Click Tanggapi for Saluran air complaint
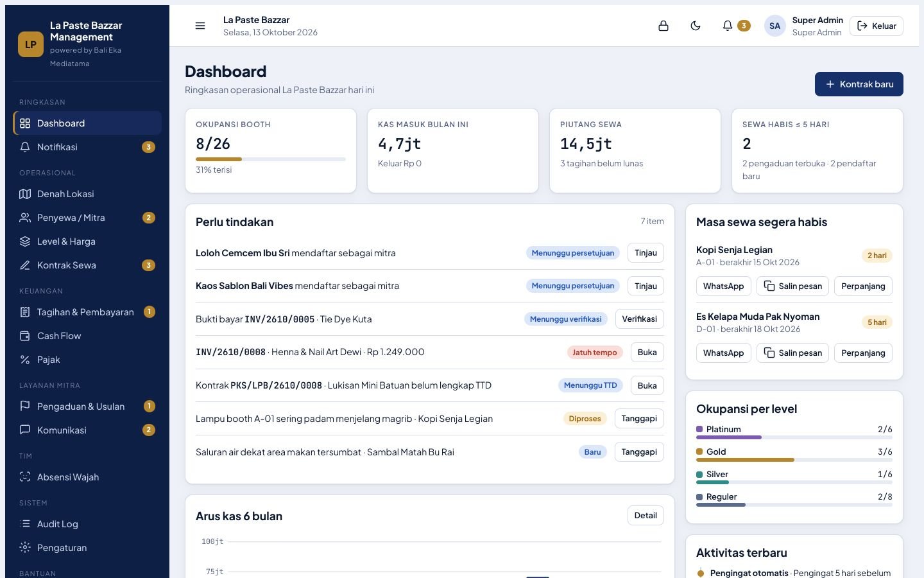 click(639, 452)
